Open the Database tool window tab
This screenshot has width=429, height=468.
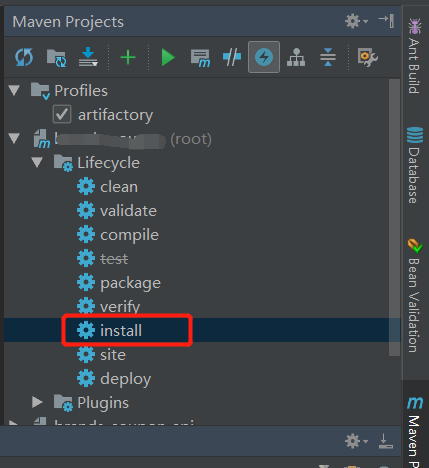click(x=415, y=165)
